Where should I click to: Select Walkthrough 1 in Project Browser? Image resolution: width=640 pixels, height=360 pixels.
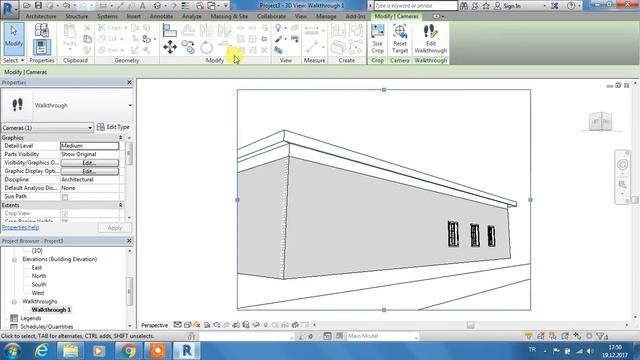click(51, 310)
